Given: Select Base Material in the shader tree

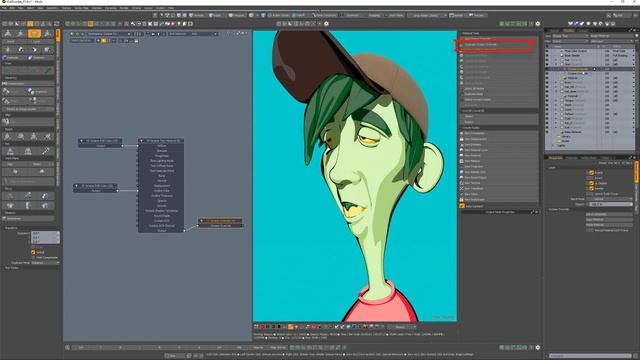Looking at the screenshot, I should click(x=573, y=132).
